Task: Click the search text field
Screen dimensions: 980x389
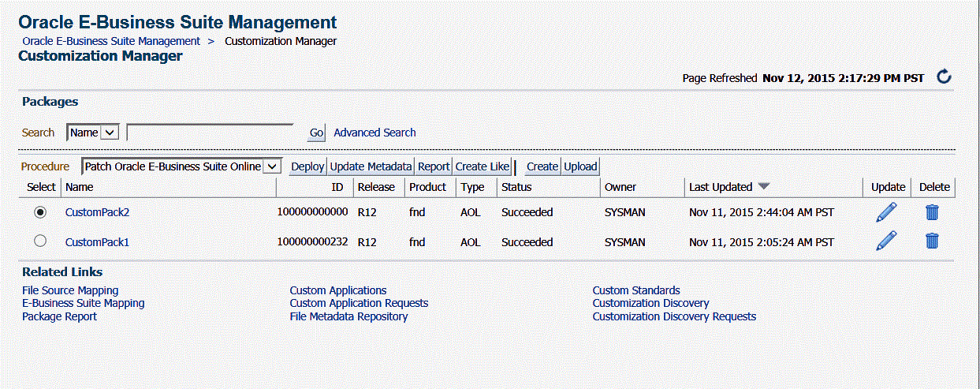Action: (210, 133)
